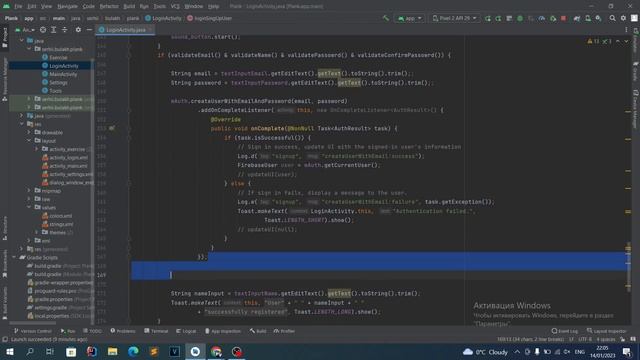Viewport: 640px width, 360px height.
Task: Open the Android project view dropdown
Action: click(x=25, y=30)
